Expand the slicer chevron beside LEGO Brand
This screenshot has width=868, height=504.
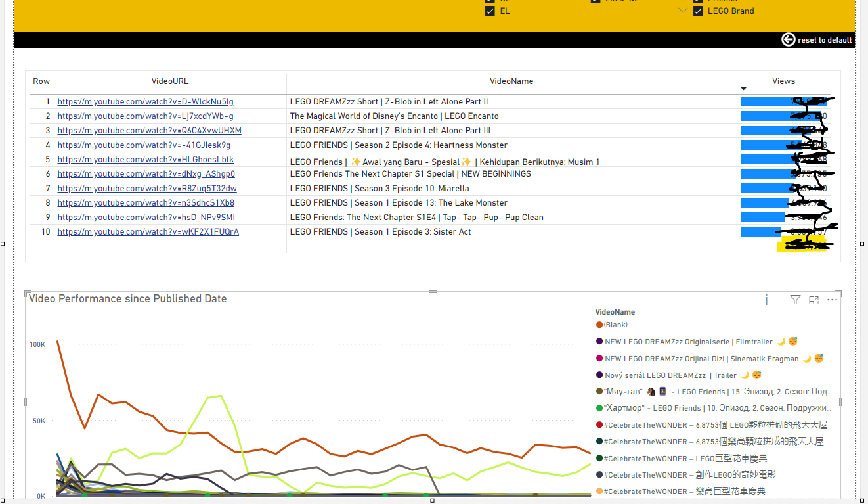683,10
